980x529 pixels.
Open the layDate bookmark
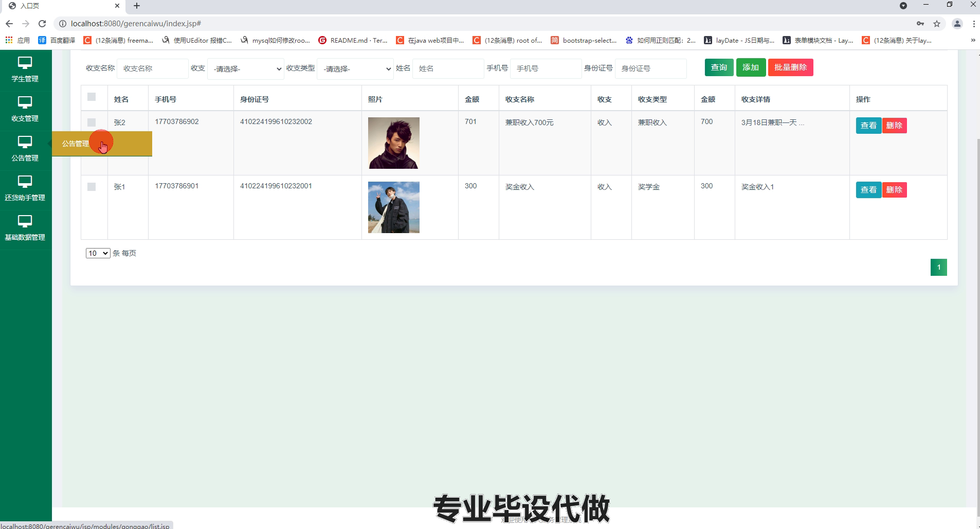tap(739, 40)
